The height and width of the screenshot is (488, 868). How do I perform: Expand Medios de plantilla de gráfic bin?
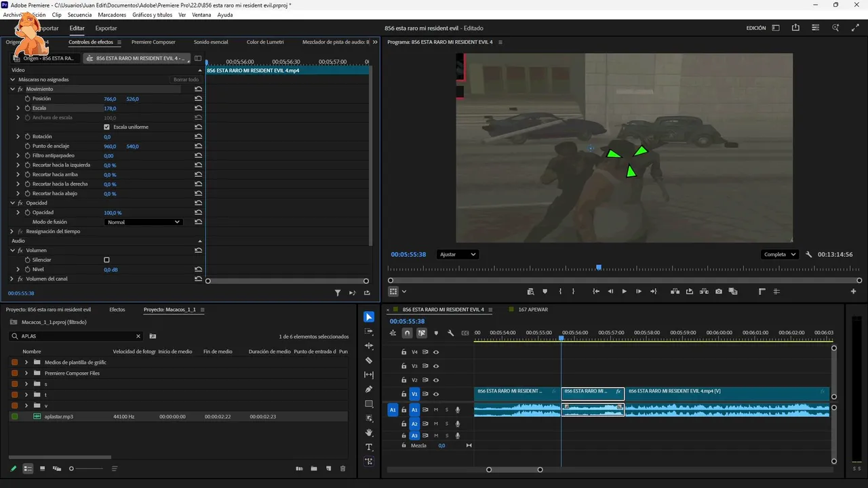(26, 363)
